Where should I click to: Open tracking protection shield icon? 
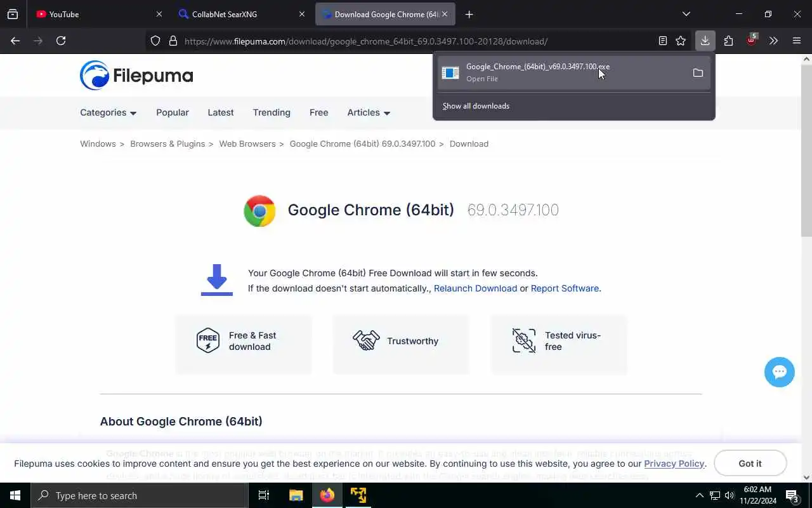click(x=155, y=41)
